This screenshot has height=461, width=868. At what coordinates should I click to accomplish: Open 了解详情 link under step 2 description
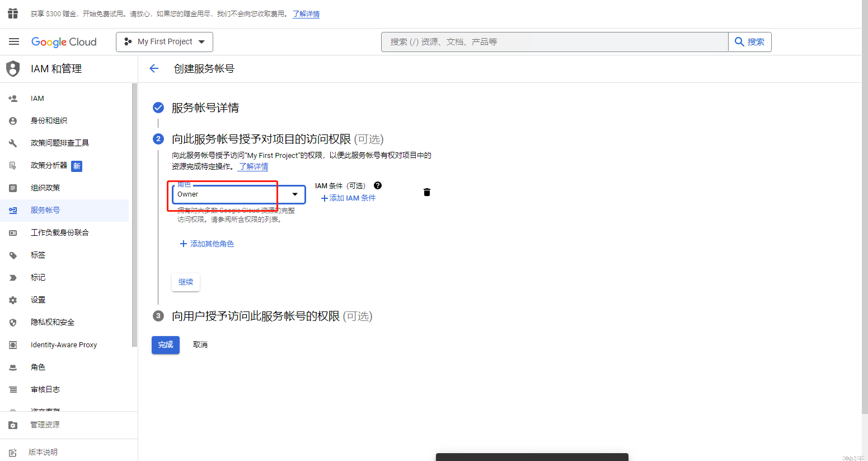(x=254, y=166)
